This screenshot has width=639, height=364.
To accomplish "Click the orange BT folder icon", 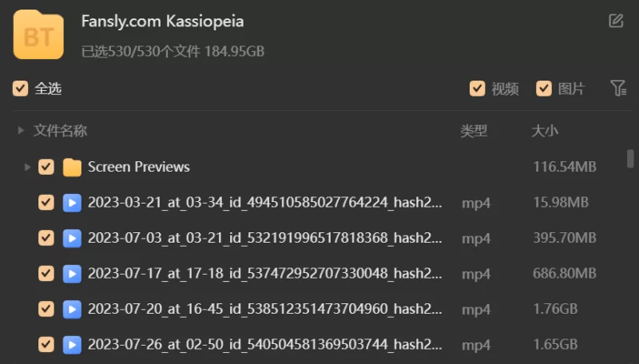I will [x=38, y=35].
